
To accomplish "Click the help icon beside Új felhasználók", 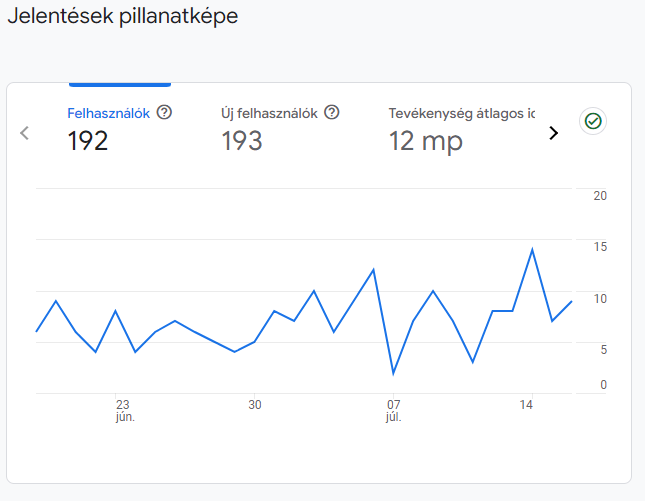I will click(x=332, y=113).
